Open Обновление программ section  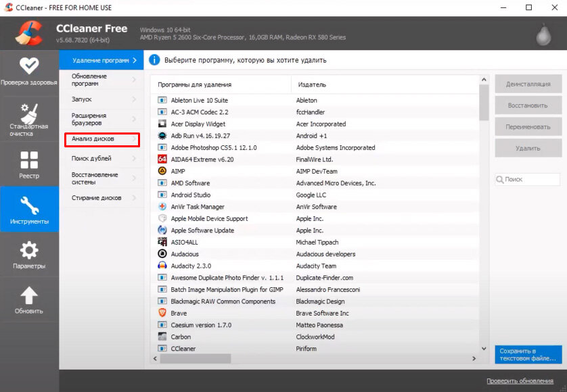click(x=101, y=80)
